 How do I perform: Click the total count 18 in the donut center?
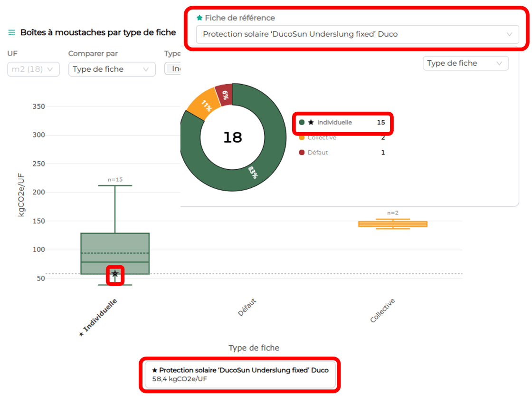233,137
